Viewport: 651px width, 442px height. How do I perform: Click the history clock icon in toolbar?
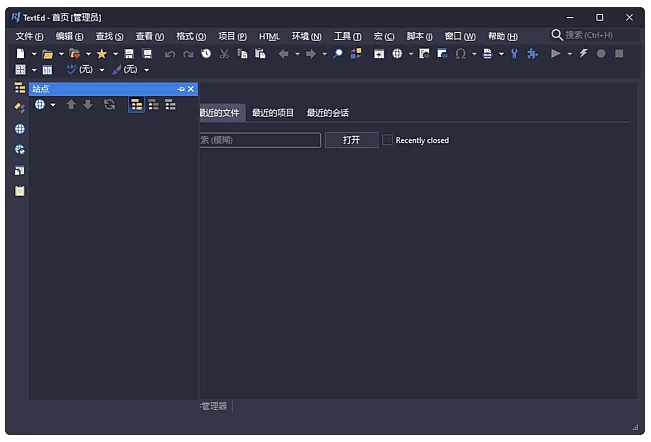click(206, 54)
